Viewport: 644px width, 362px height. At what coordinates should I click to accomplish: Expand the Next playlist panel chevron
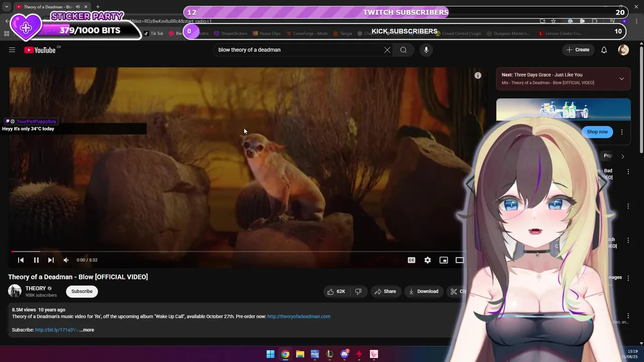click(x=621, y=79)
